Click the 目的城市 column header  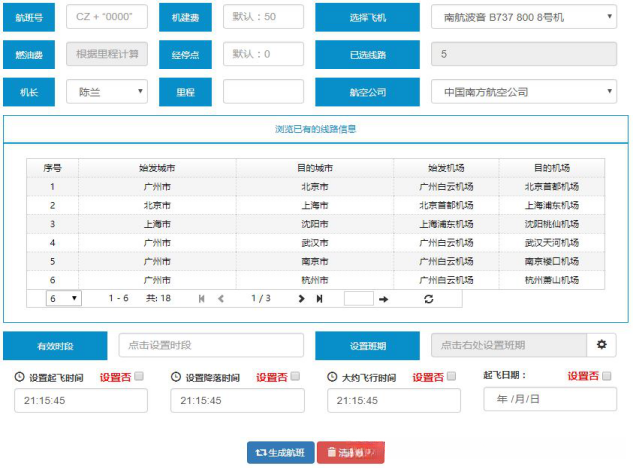coord(315,168)
